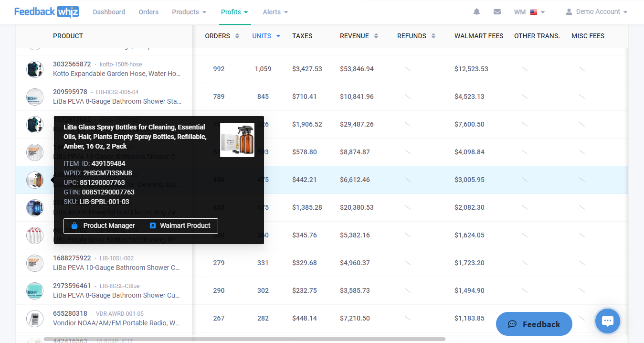Click the popup SKU LIB-SPBL-001-03
The width and height of the screenshot is (644, 343).
coord(104,202)
